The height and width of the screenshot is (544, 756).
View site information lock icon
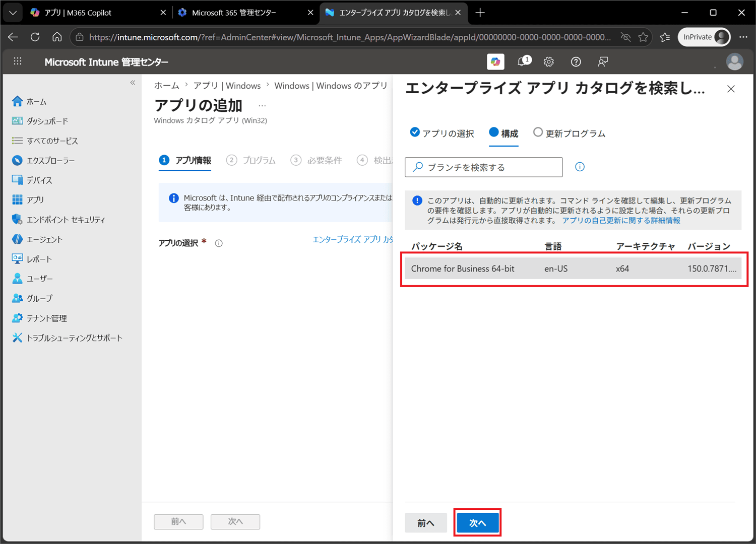coord(80,37)
